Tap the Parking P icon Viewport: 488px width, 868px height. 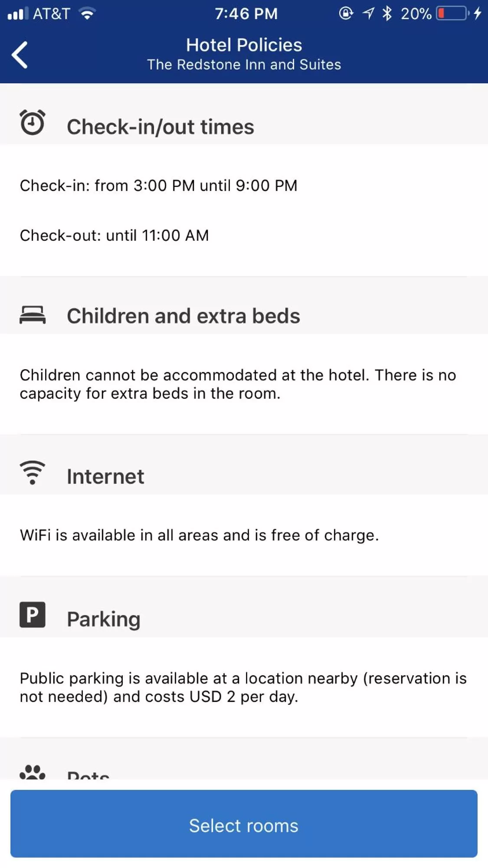[x=33, y=615]
